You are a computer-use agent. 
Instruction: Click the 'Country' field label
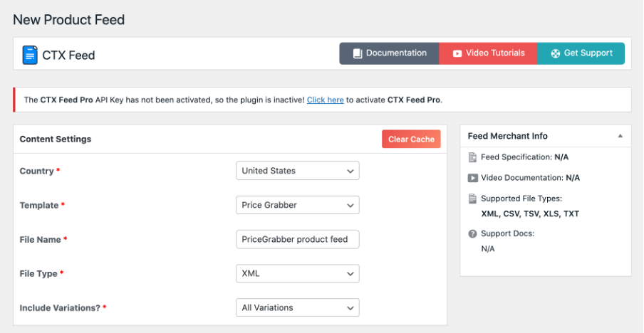(36, 171)
